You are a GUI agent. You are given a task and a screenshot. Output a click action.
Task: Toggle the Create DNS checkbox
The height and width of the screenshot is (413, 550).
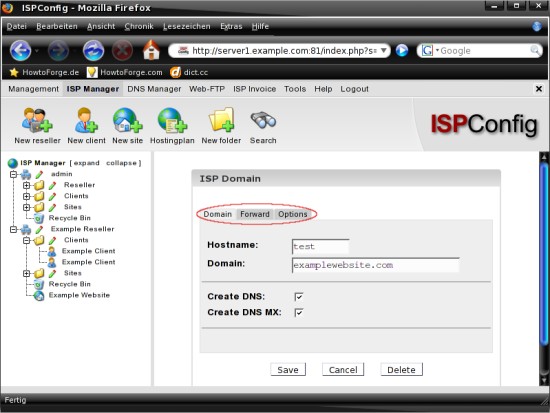pos(299,297)
